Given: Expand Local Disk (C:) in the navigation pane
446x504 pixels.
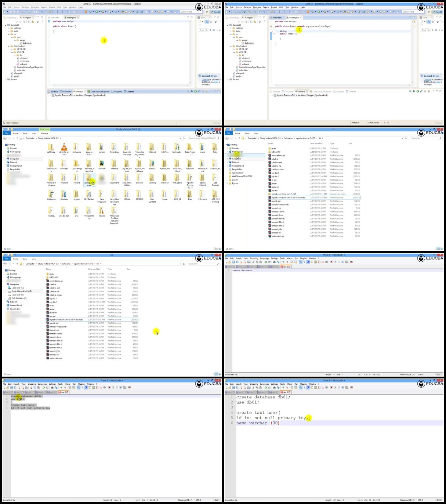Looking at the screenshot, I should pos(17,288).
